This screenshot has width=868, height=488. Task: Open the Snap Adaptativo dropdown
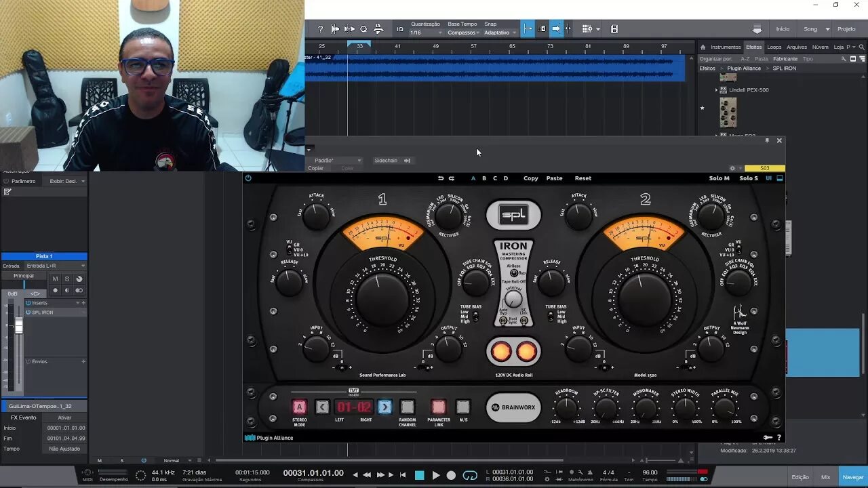[499, 33]
